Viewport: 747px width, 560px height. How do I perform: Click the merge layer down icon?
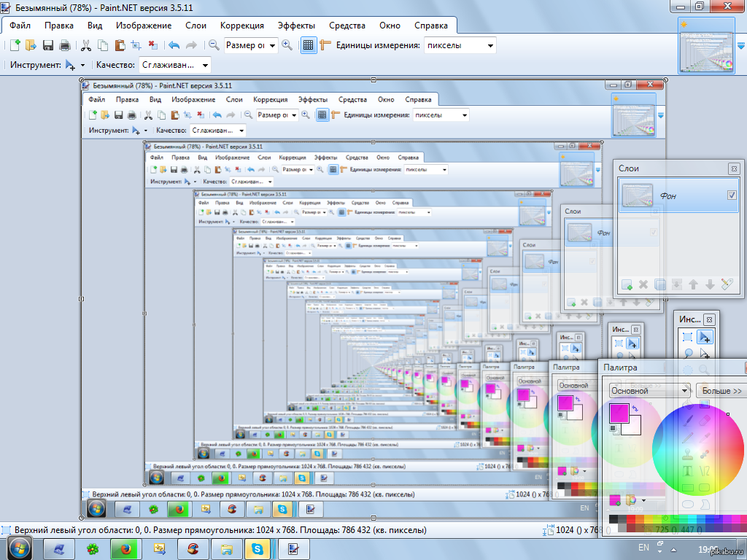click(676, 285)
